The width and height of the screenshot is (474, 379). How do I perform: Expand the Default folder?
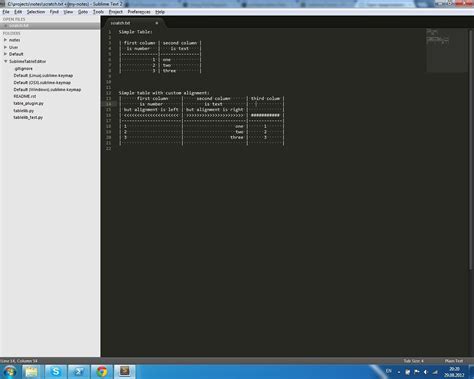5,54
